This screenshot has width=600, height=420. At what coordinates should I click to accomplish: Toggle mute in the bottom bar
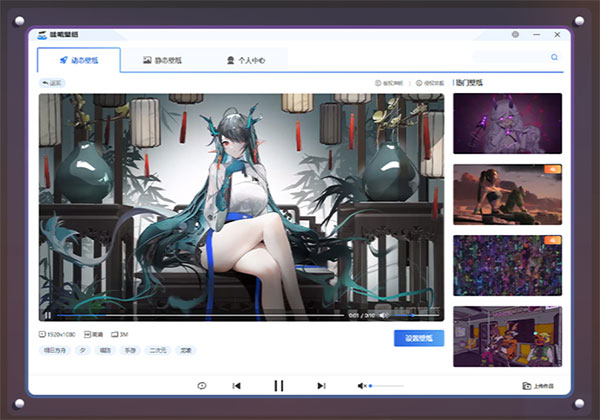click(362, 386)
